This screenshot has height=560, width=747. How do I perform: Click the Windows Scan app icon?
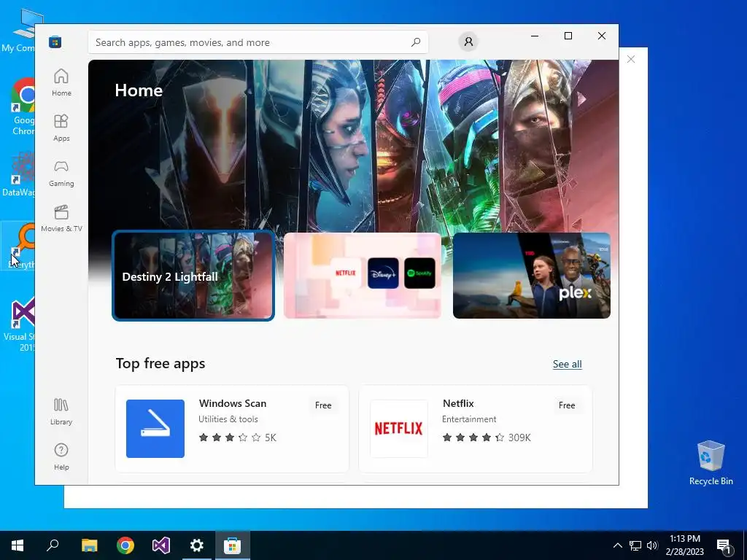point(155,429)
